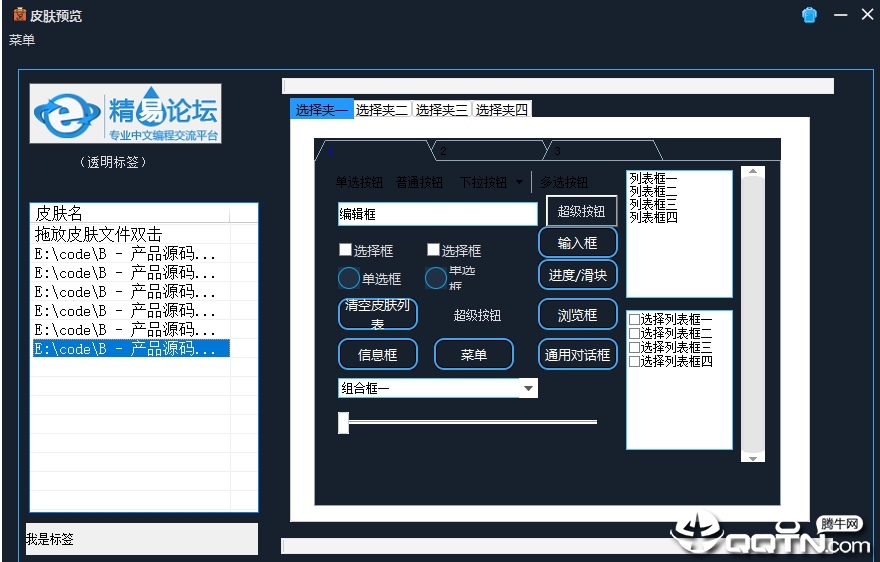Click the 浏览框 button
The height and width of the screenshot is (562, 880).
(x=578, y=315)
